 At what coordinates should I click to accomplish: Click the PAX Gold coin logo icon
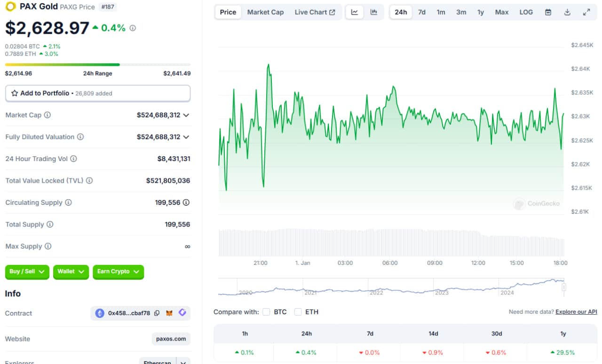[x=10, y=7]
